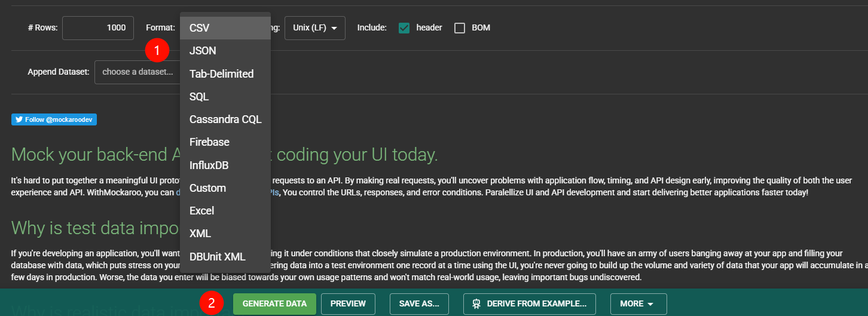Expand the MORE menu
868x316 pixels.
click(638, 303)
